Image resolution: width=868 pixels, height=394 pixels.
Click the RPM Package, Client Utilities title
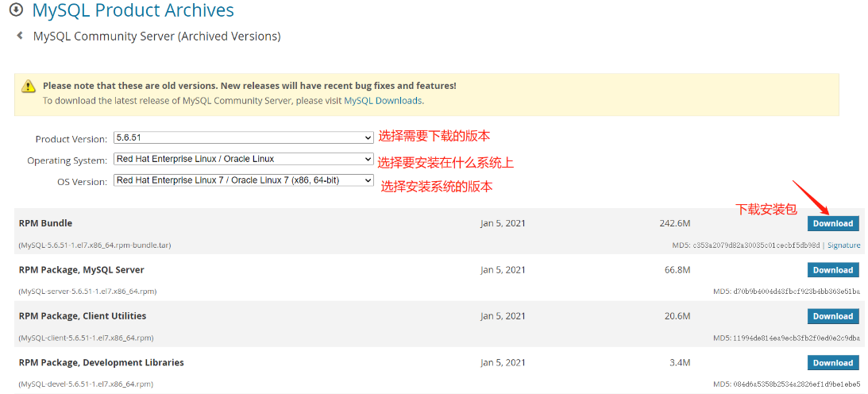coord(83,316)
